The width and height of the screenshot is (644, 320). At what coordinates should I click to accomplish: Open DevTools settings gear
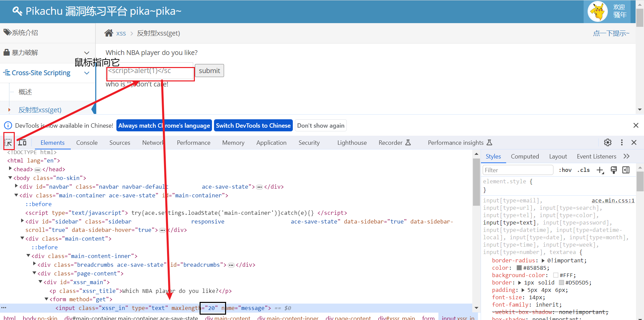[x=608, y=142]
